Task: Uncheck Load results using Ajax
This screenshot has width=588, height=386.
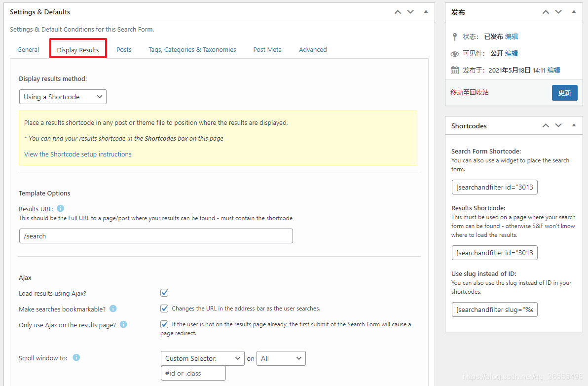Action: [164, 293]
